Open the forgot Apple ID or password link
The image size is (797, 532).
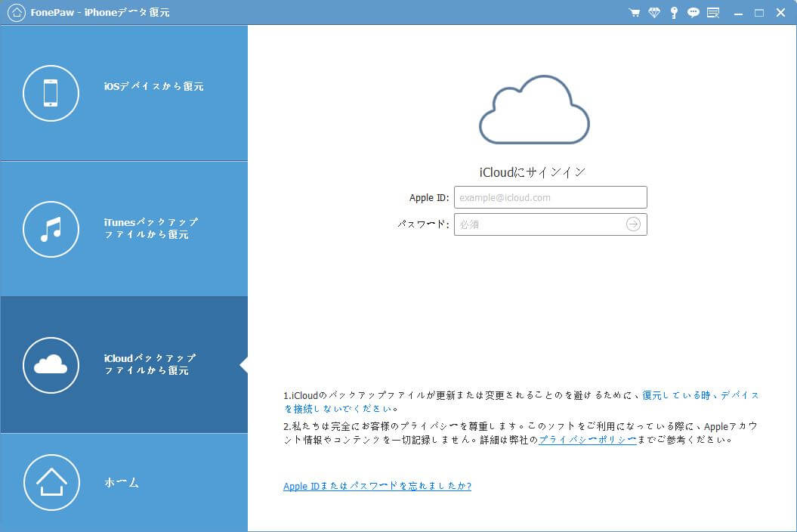click(x=377, y=486)
